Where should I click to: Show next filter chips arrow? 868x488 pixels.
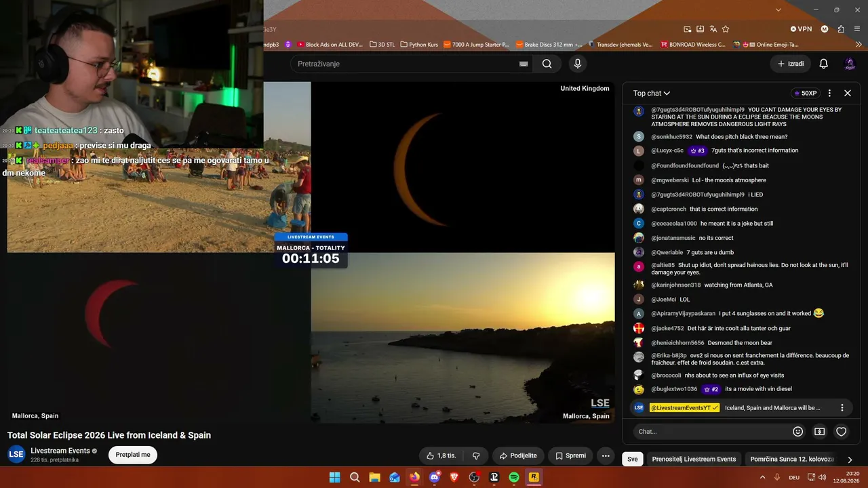850,460
